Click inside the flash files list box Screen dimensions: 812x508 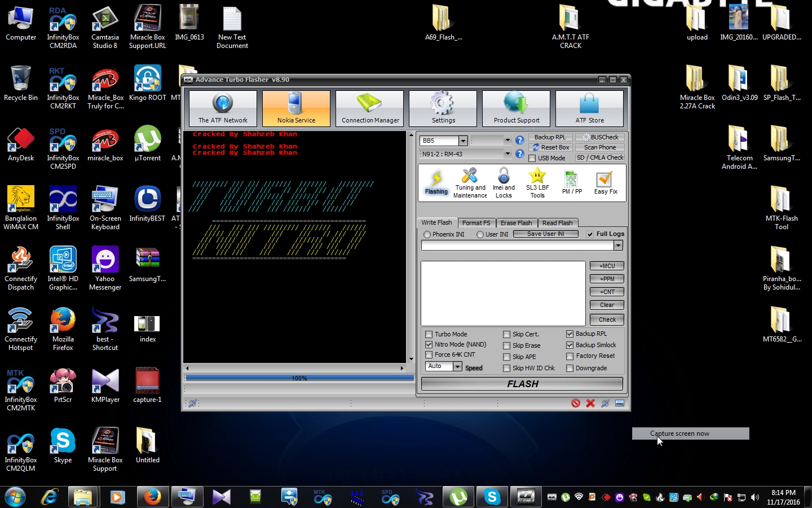pyautogui.click(x=503, y=293)
